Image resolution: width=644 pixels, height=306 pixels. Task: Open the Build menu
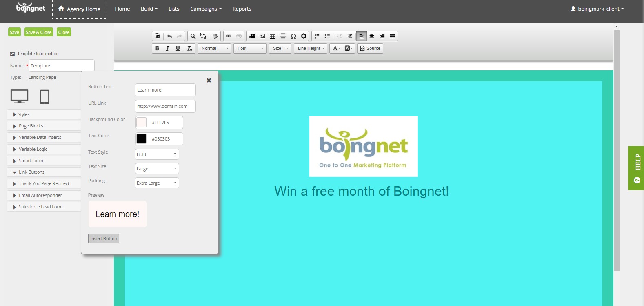click(x=149, y=9)
